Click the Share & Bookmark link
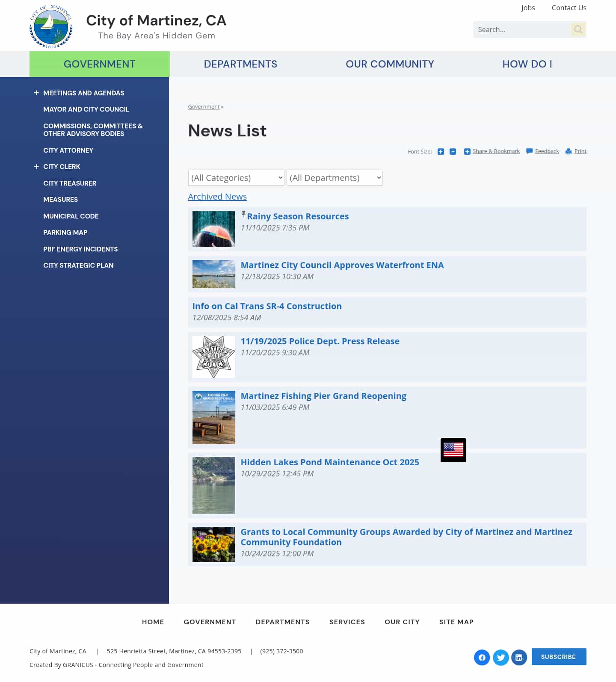The image size is (616, 682). click(496, 151)
